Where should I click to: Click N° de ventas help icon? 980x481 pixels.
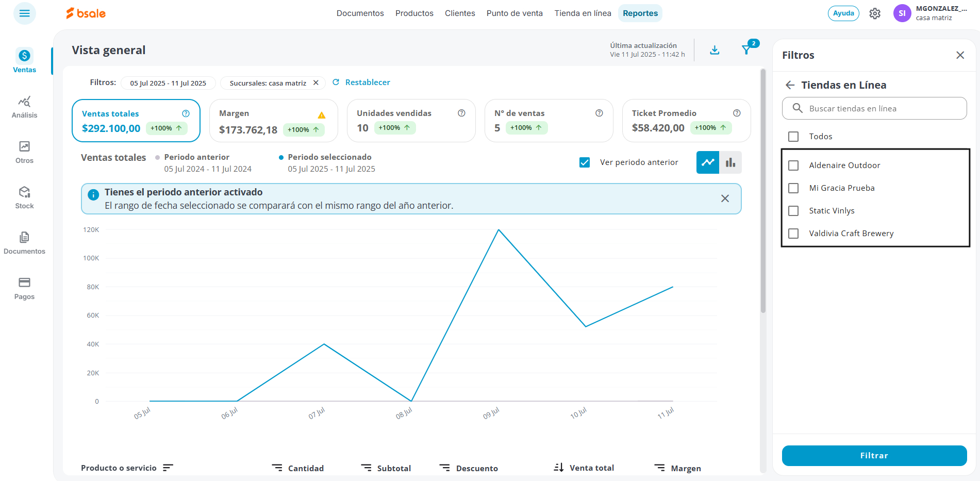[x=599, y=113]
